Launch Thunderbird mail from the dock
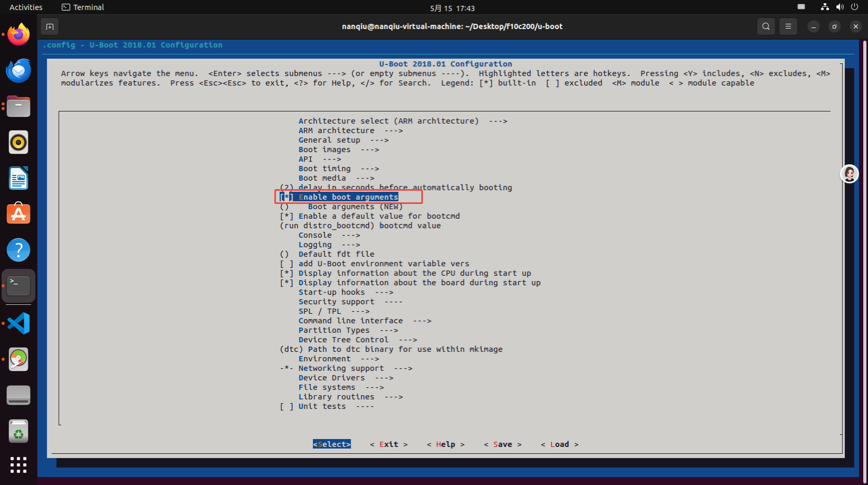 pyautogui.click(x=19, y=70)
